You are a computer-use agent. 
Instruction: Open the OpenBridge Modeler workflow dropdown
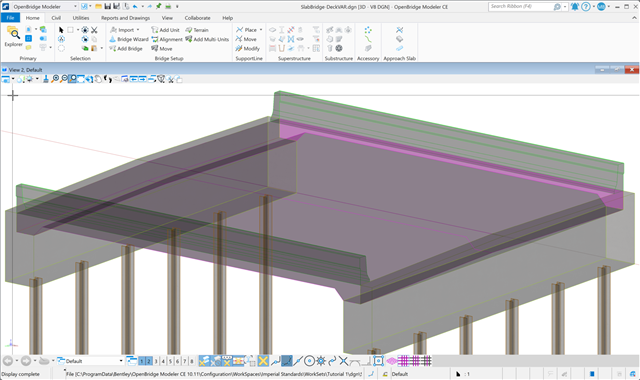click(44, 7)
